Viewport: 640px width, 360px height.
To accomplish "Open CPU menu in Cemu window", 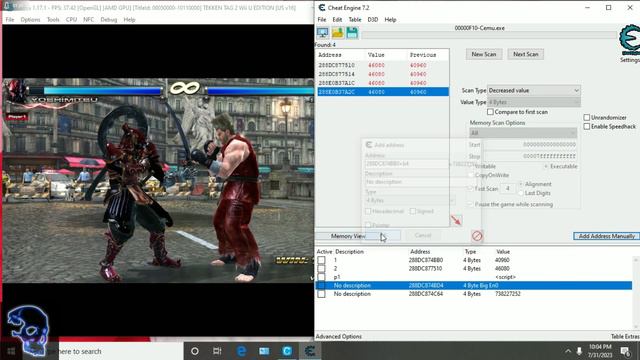I will tap(71, 20).
